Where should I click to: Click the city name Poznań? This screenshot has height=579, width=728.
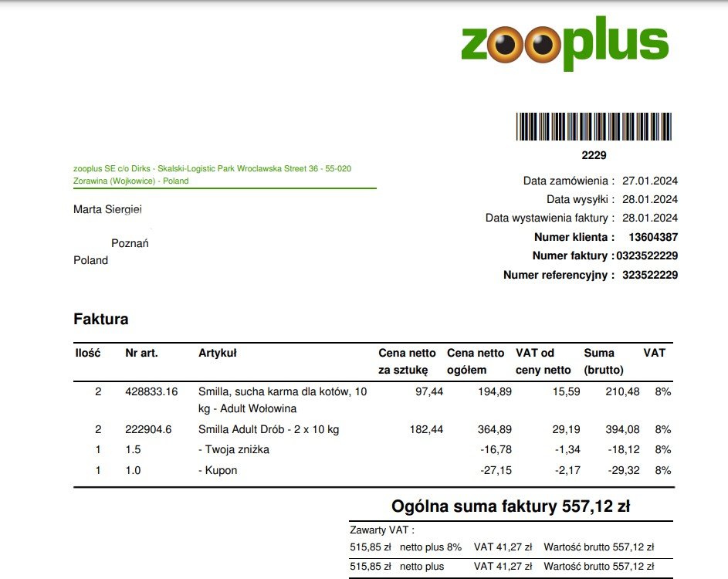(x=130, y=243)
